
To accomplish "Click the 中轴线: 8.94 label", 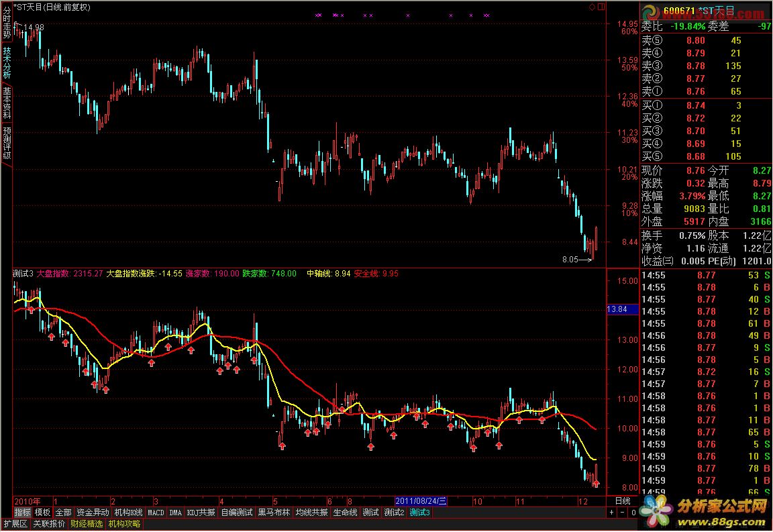I will (x=329, y=274).
